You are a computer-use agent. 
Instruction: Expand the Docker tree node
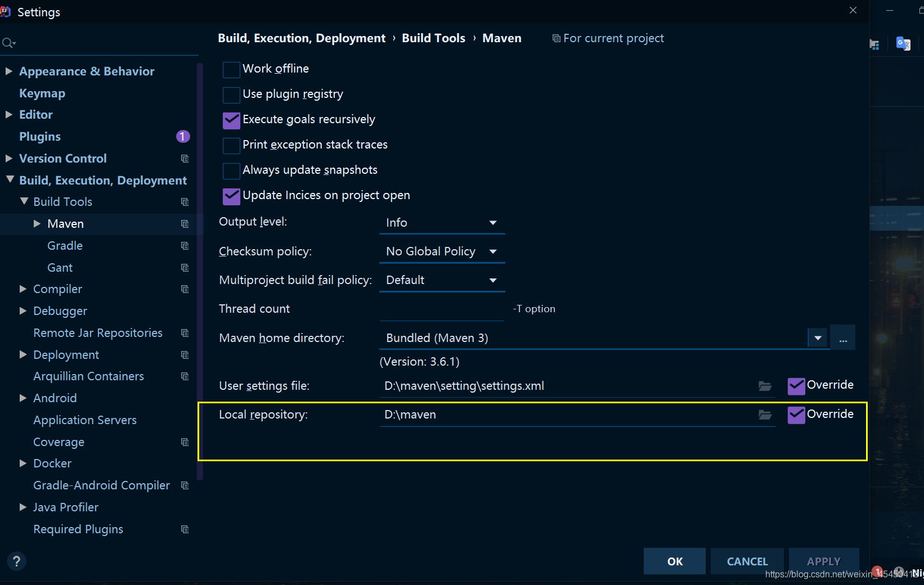point(23,463)
